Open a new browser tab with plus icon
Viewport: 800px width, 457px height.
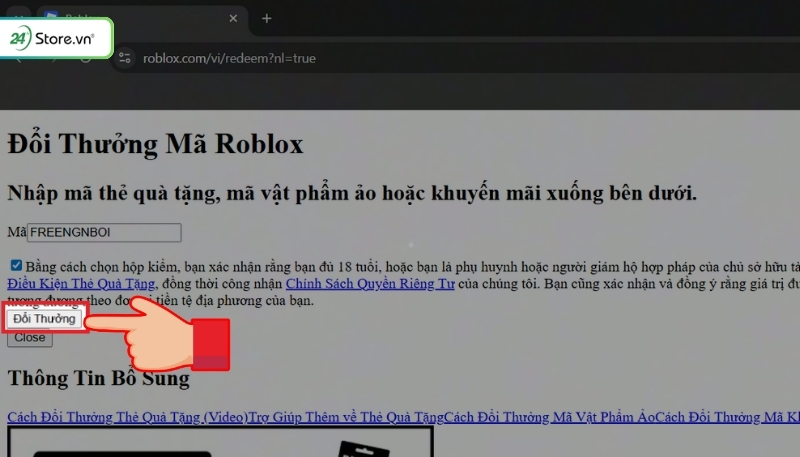tap(266, 18)
